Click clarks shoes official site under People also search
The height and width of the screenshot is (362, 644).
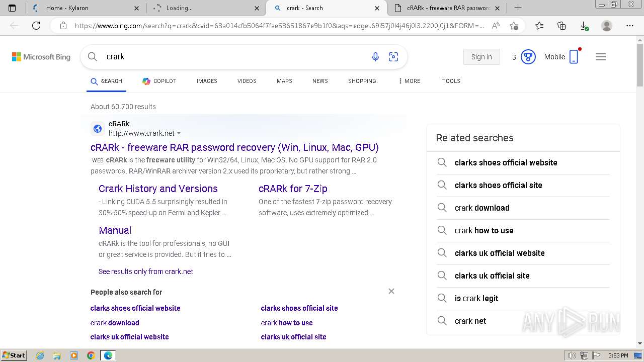(299, 308)
